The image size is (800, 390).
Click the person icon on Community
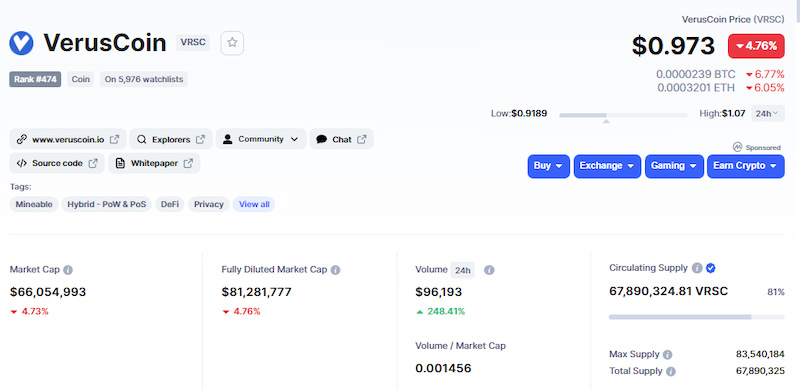(x=228, y=139)
